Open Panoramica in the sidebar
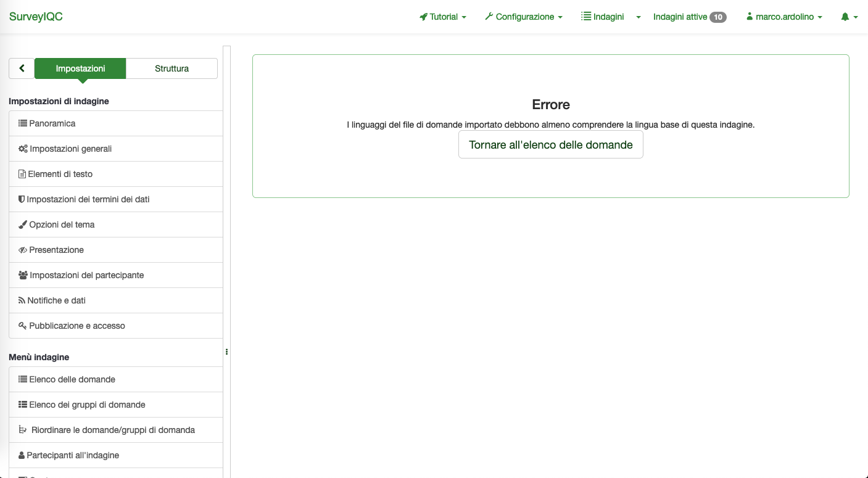This screenshot has width=868, height=478. click(52, 123)
